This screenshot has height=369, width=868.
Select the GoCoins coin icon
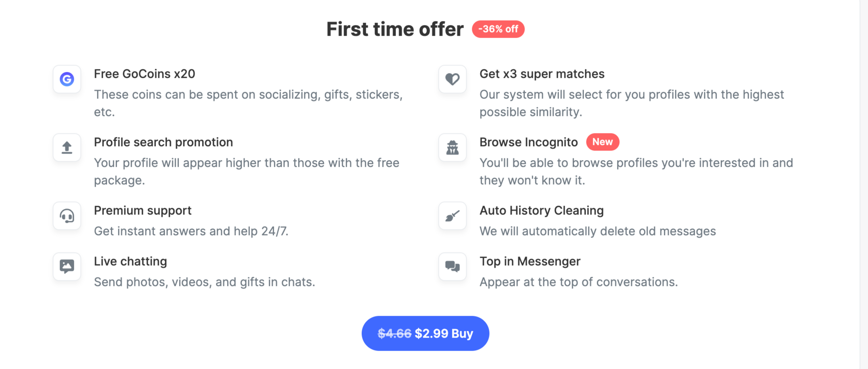point(67,79)
